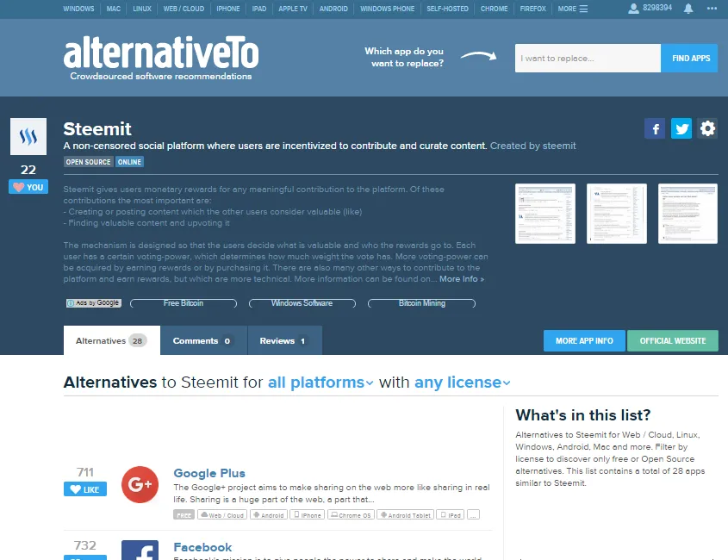The width and height of the screenshot is (728, 560).
Task: Click the Android tag on Google Plus
Action: (x=268, y=515)
